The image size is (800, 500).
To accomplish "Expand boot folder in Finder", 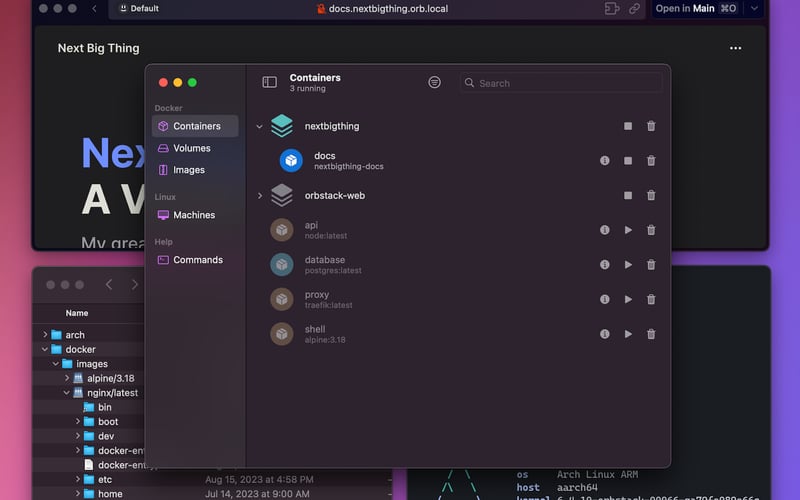I will click(x=78, y=421).
